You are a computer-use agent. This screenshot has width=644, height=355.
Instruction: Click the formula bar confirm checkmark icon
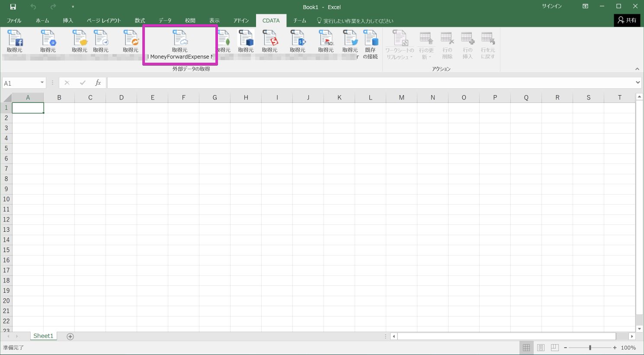83,83
